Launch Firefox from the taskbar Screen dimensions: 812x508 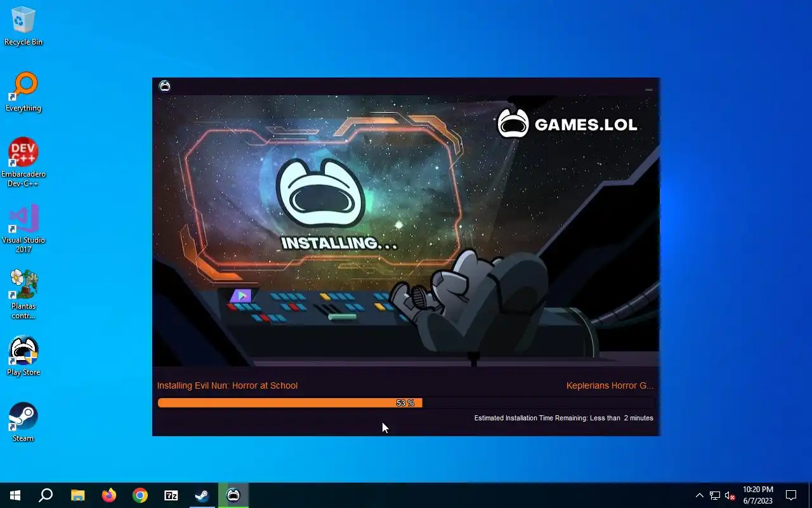click(108, 495)
